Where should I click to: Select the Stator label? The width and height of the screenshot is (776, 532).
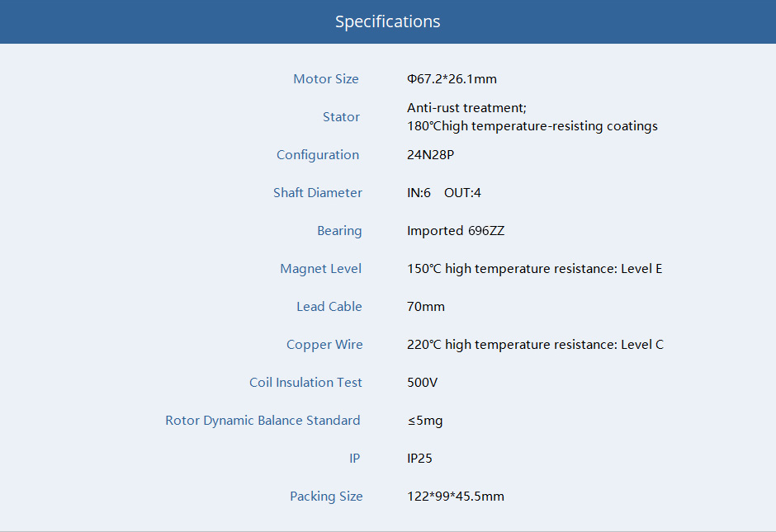point(341,116)
